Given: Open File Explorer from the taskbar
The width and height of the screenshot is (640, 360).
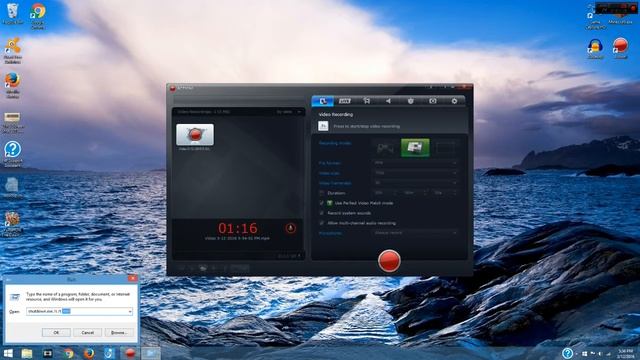Looking at the screenshot, I should pos(27,353).
